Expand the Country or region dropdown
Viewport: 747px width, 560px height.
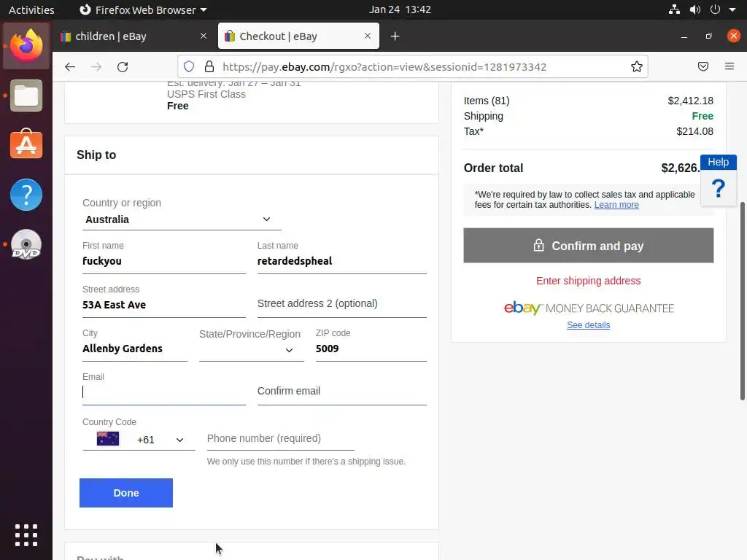[x=182, y=219]
